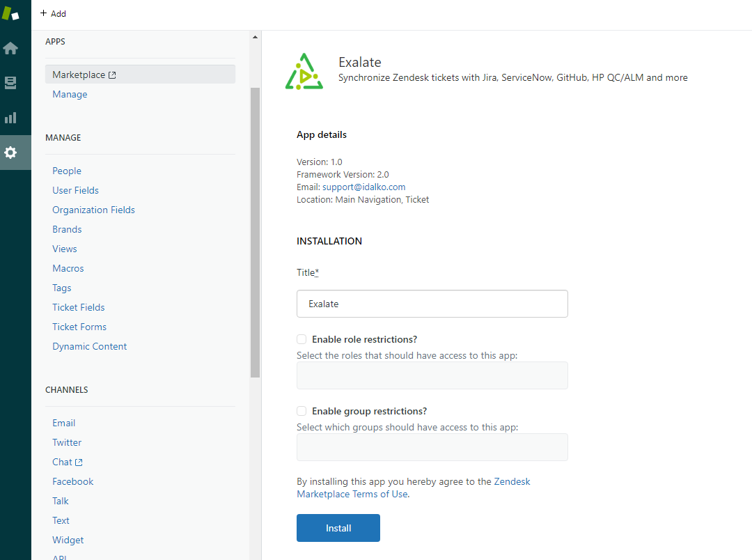Click the Marketplace external link icon
This screenshot has width=752, height=560.
[112, 75]
